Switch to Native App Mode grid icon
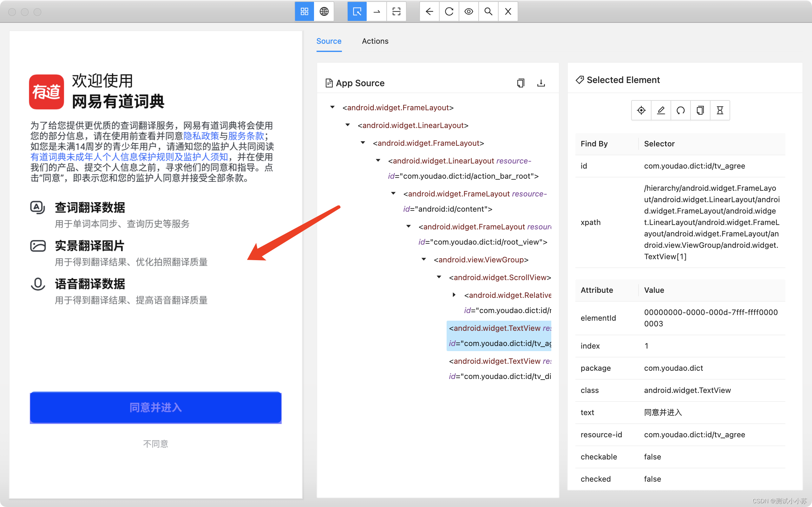This screenshot has height=507, width=812. point(304,12)
